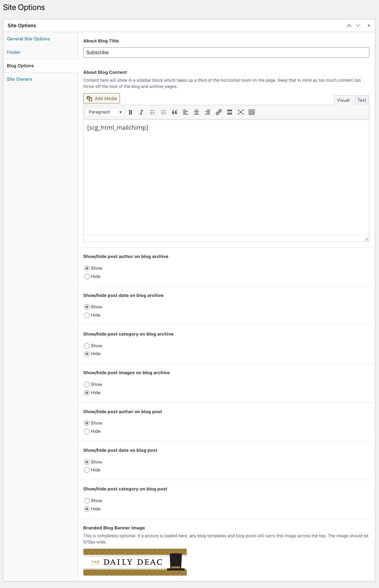
Task: Choose Show for post images on blog archive
Action: click(87, 384)
